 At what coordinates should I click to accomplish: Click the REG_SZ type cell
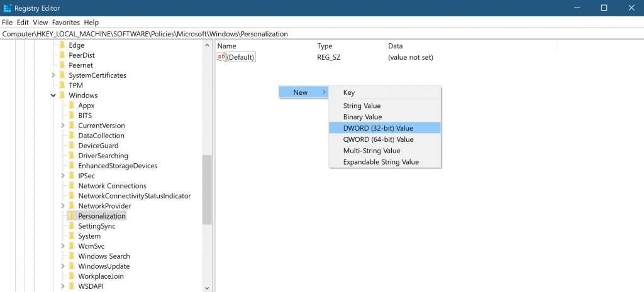(328, 57)
